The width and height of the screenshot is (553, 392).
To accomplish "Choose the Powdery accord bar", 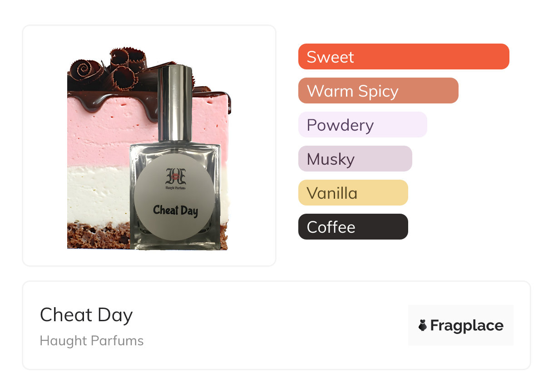I will point(362,125).
